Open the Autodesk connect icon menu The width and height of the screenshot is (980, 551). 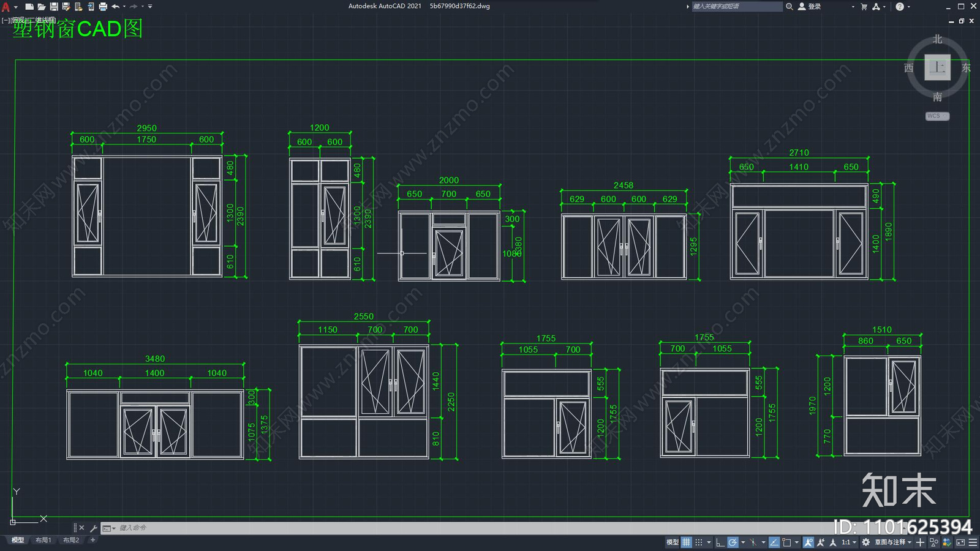pos(876,7)
